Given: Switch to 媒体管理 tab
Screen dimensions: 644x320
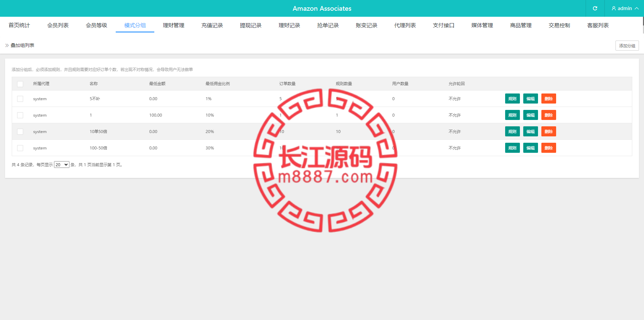Looking at the screenshot, I should [482, 25].
